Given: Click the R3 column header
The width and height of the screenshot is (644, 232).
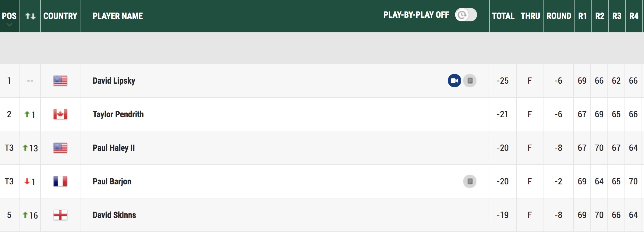Looking at the screenshot, I should 617,16.
